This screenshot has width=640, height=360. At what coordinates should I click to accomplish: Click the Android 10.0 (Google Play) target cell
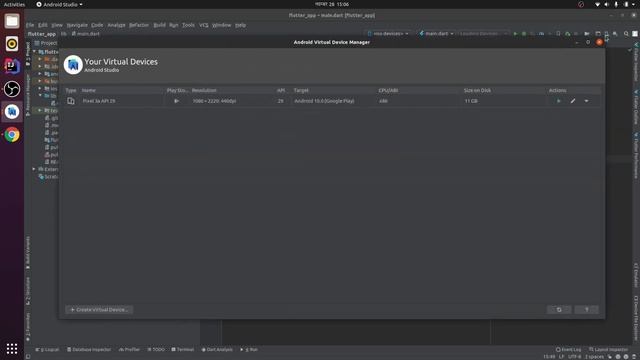324,101
